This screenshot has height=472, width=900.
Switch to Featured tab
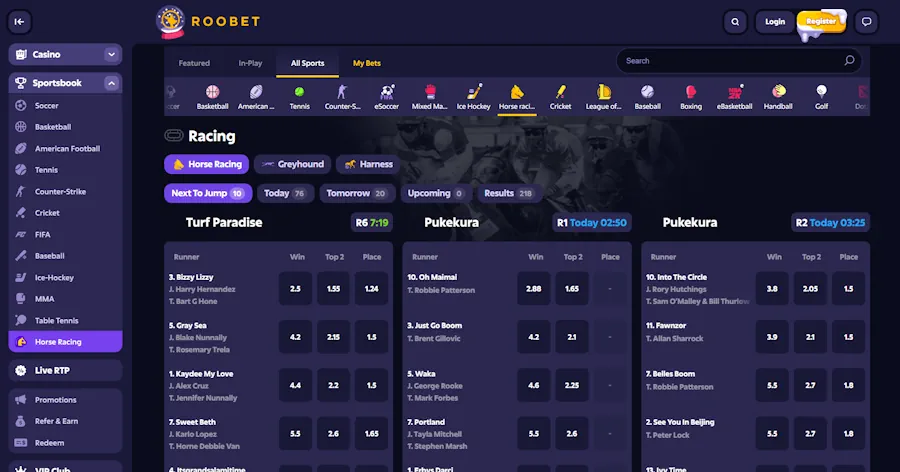pyautogui.click(x=194, y=63)
